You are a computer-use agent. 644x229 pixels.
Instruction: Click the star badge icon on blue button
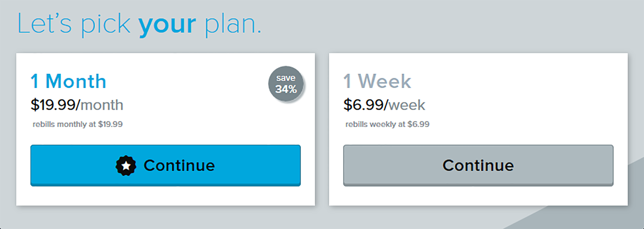(x=126, y=166)
